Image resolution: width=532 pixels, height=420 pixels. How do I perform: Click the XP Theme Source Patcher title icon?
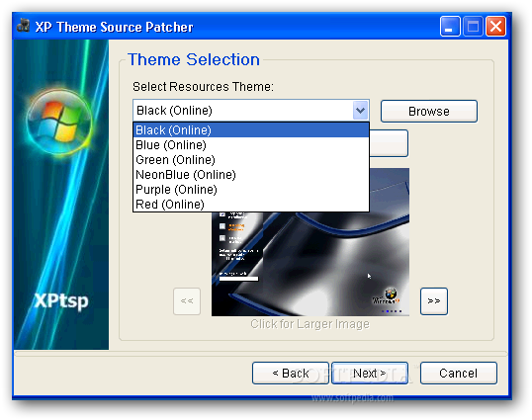(x=24, y=26)
